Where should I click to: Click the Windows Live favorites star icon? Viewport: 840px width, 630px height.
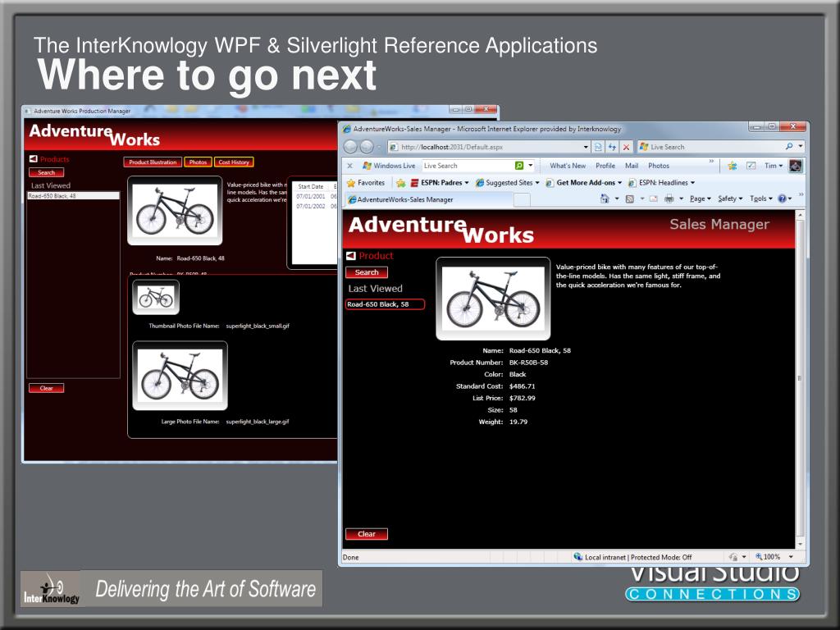click(x=733, y=166)
